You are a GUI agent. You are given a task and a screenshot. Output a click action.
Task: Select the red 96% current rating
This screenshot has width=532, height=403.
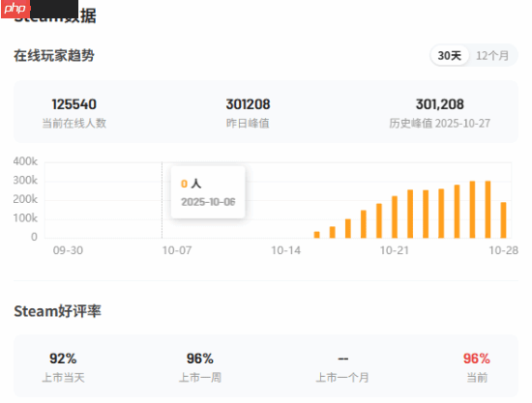477,359
